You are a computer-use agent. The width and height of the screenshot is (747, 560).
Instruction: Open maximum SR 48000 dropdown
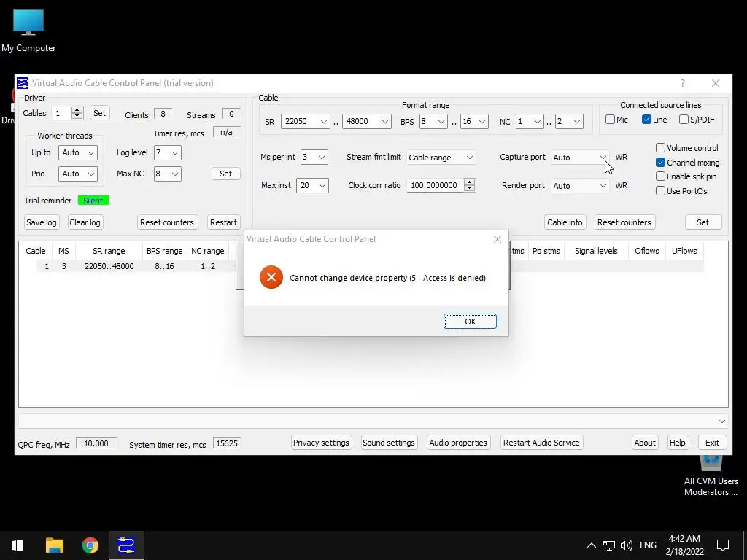(x=366, y=122)
